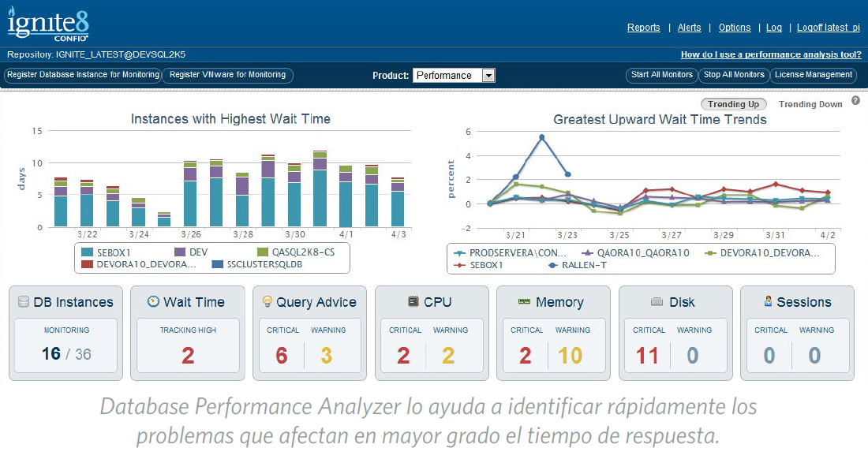Click the Wait Time clock icon
The width and height of the screenshot is (868, 459).
click(x=153, y=301)
